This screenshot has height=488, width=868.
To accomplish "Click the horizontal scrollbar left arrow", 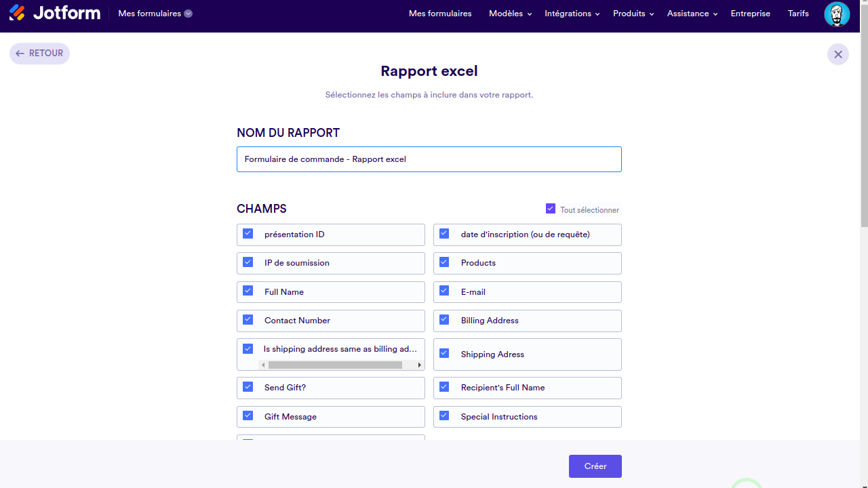I will tap(263, 365).
